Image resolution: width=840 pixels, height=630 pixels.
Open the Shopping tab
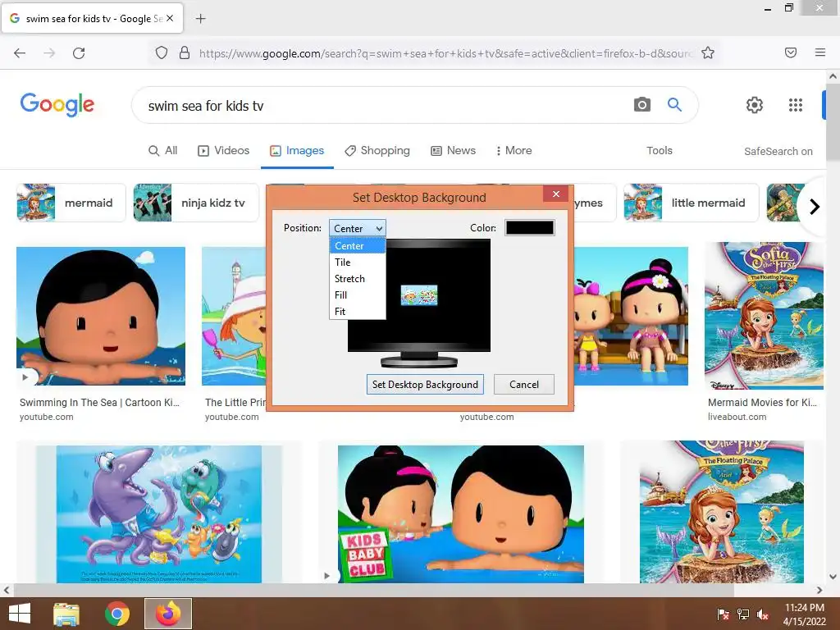click(377, 151)
